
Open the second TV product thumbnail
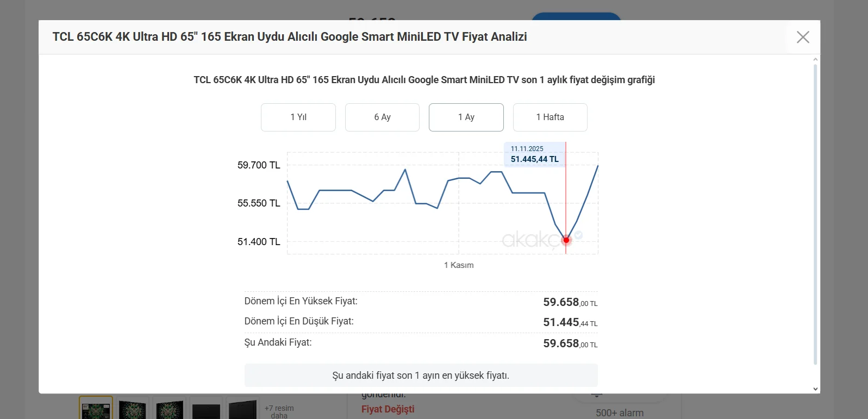click(x=133, y=409)
